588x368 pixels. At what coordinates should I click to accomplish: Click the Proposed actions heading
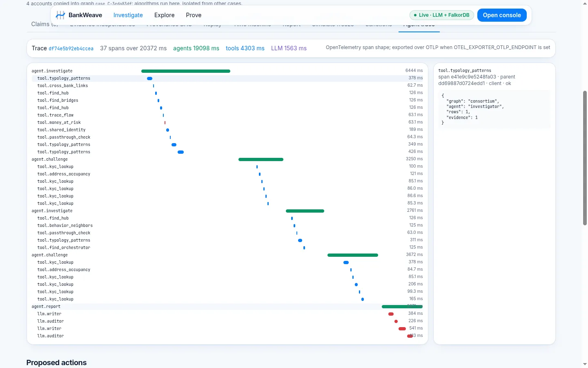pyautogui.click(x=56, y=363)
